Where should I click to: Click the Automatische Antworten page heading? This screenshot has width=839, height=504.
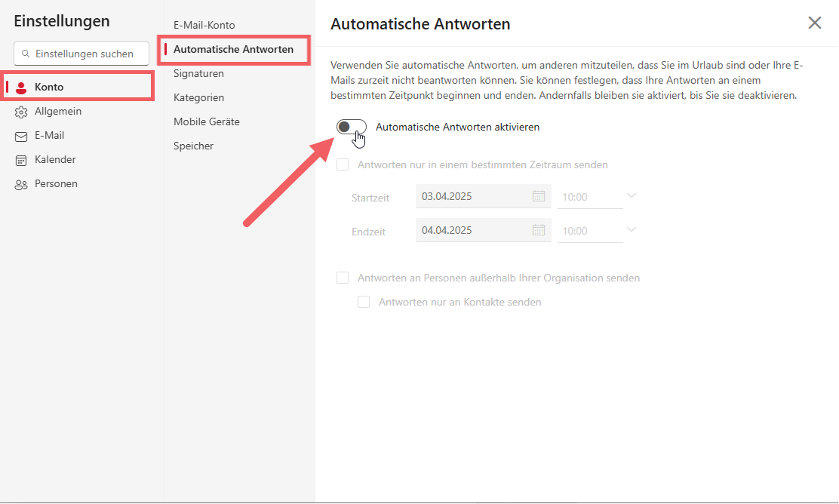(420, 24)
